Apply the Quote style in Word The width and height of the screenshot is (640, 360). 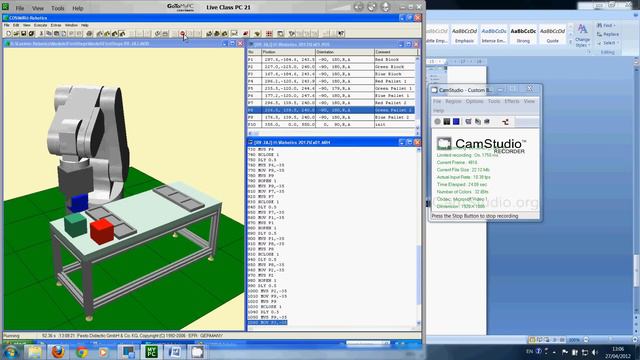pos(553,35)
